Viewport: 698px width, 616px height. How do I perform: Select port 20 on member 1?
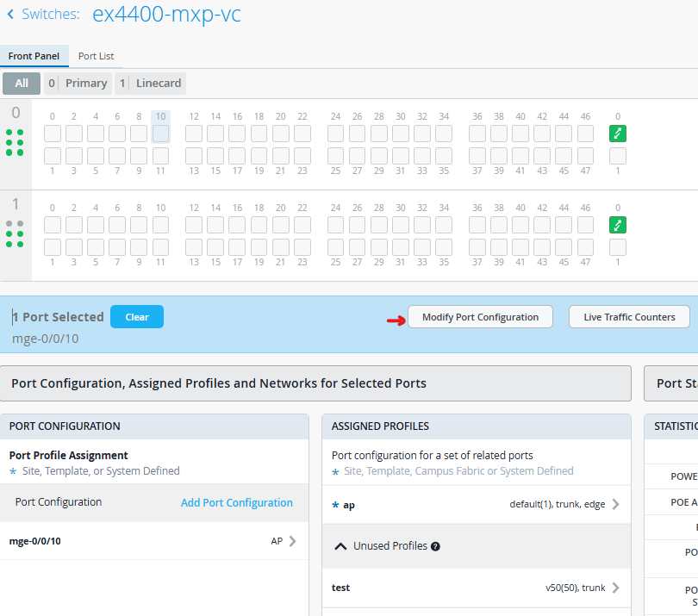(281, 225)
